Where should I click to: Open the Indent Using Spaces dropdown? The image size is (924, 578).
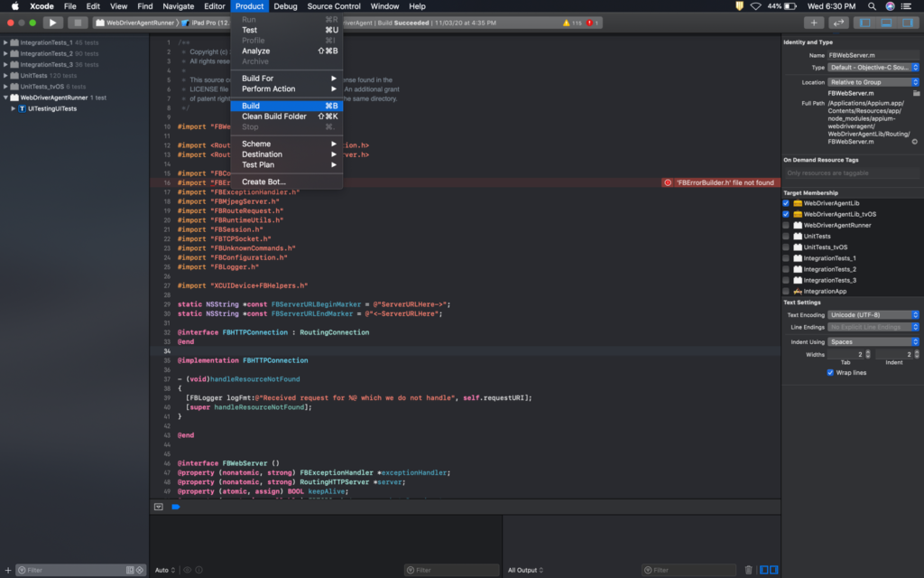[873, 341]
